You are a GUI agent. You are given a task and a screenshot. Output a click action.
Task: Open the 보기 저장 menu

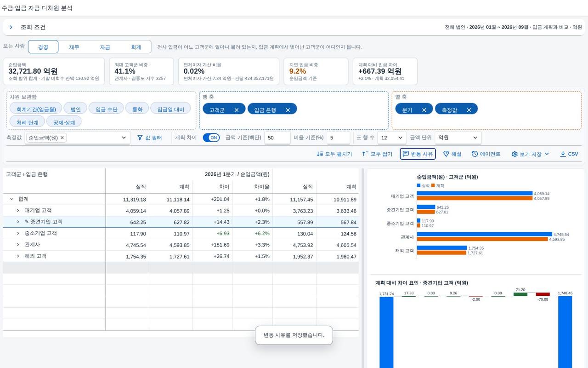pyautogui.click(x=530, y=154)
